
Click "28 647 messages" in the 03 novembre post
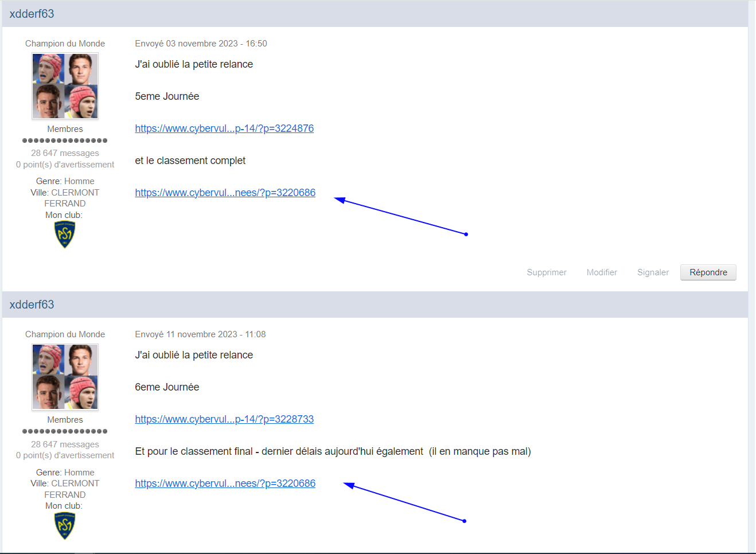click(x=65, y=153)
